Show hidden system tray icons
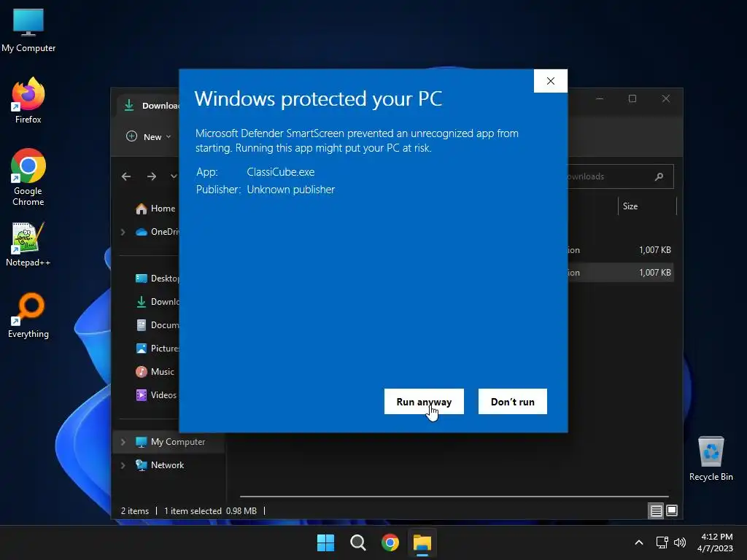 click(639, 542)
